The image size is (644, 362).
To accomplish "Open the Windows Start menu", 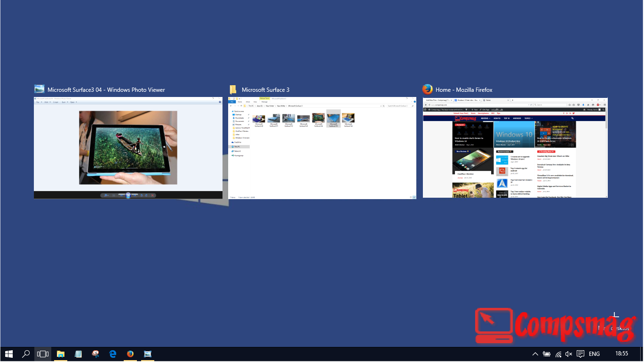I will pos(8,354).
